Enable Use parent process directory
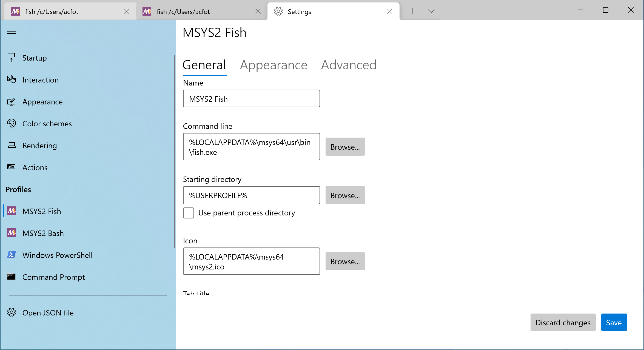The width and height of the screenshot is (644, 350). pyautogui.click(x=188, y=213)
